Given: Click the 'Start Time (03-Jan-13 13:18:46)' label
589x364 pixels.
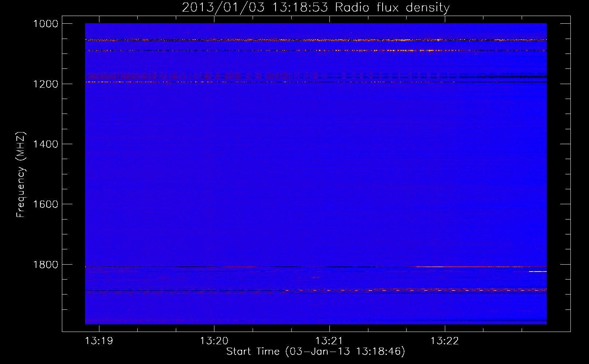Looking at the screenshot, I should pyautogui.click(x=316, y=352).
